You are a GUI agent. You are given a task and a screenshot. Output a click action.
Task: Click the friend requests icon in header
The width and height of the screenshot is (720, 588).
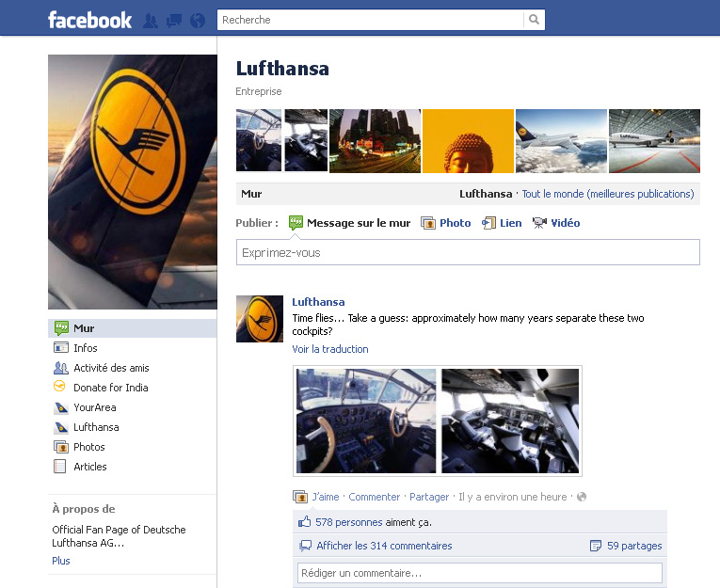click(x=151, y=20)
